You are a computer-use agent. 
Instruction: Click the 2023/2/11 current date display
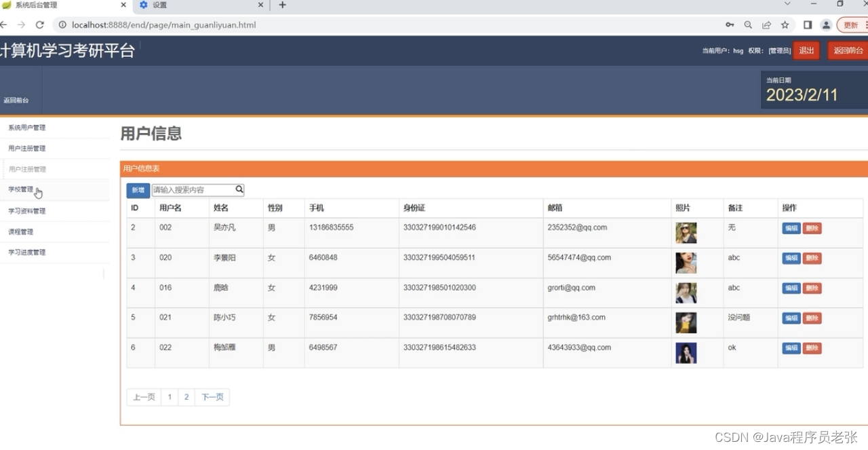pyautogui.click(x=802, y=95)
